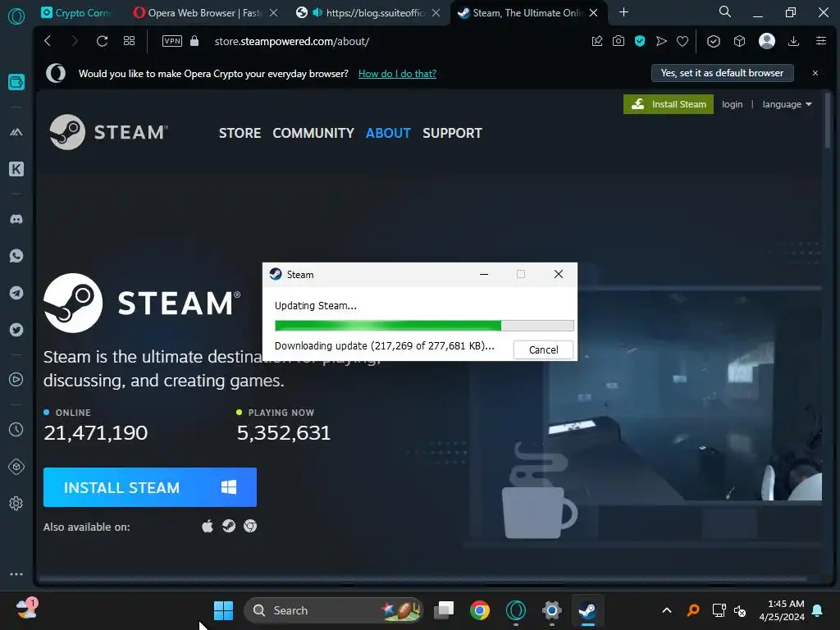
Task: Open the language dropdown
Action: coord(787,104)
